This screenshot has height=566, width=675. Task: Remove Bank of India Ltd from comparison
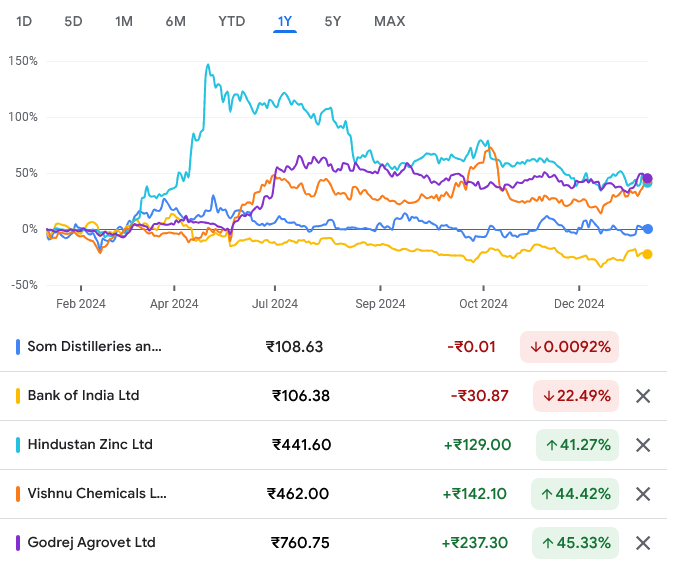coord(643,396)
